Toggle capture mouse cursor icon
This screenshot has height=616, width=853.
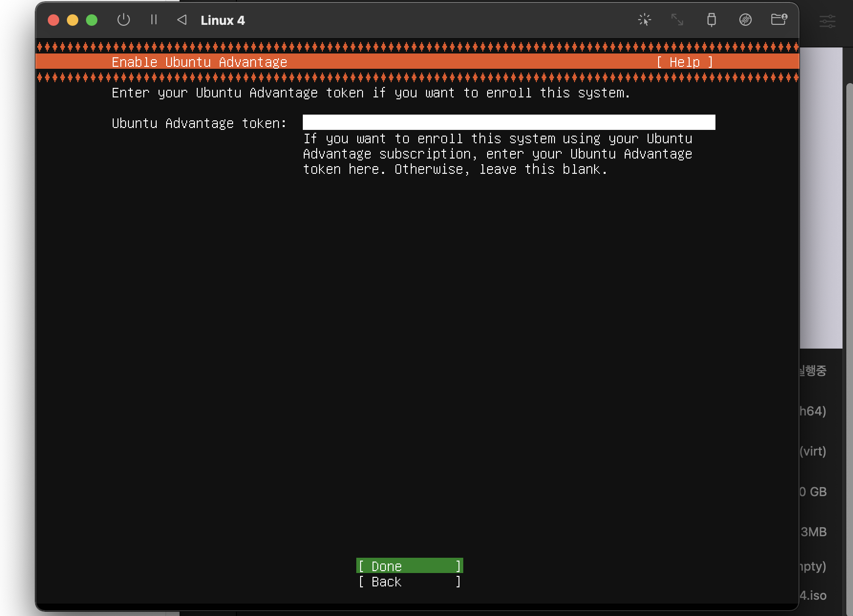pos(645,20)
